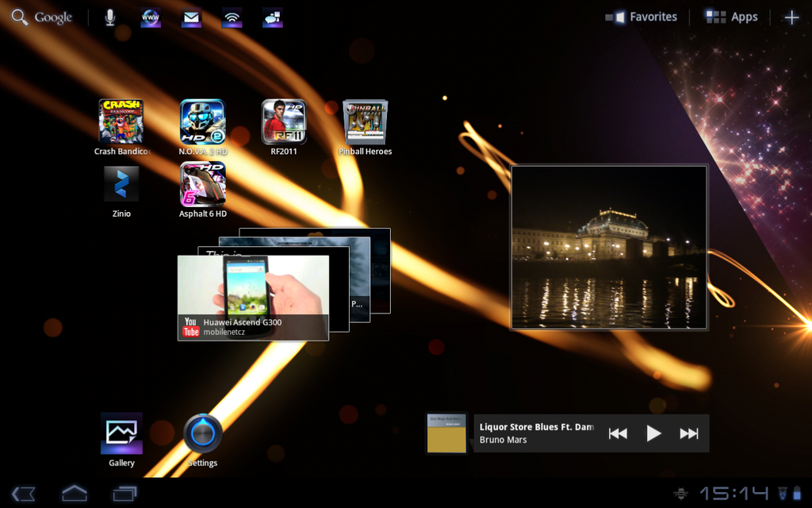
Task: Open the browser shortcut in the top bar
Action: (x=151, y=16)
